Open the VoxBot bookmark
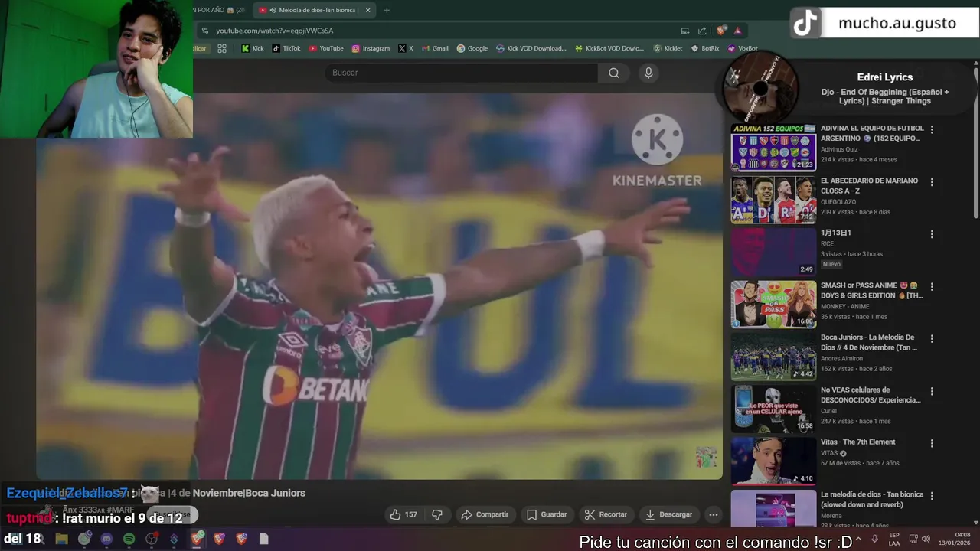 (x=742, y=48)
